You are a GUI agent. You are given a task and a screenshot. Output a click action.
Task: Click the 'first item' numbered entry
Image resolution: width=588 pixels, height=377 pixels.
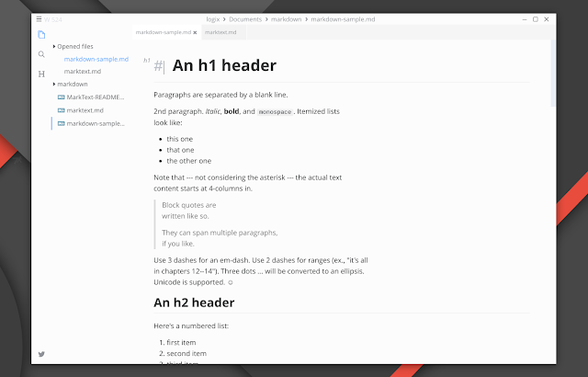click(x=181, y=342)
